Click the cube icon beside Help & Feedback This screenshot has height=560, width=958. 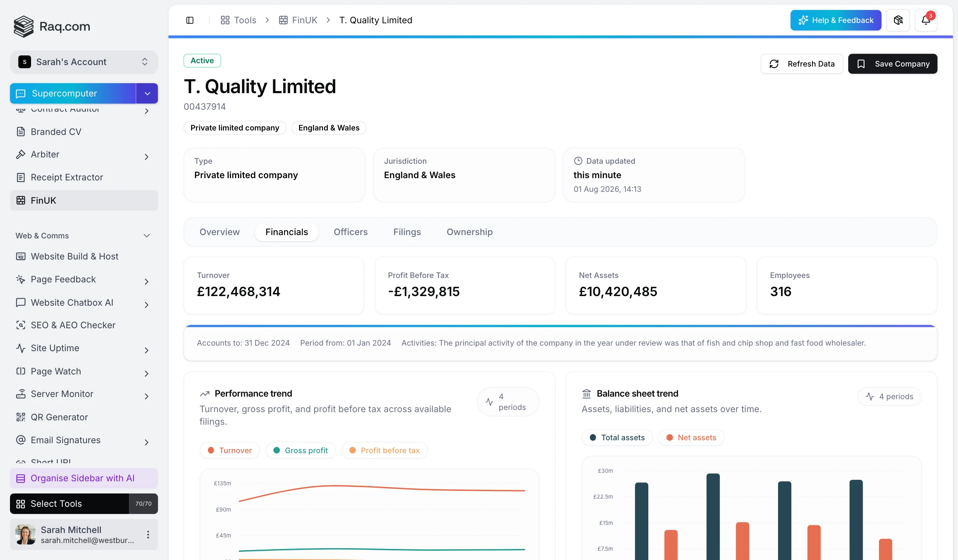(x=898, y=20)
